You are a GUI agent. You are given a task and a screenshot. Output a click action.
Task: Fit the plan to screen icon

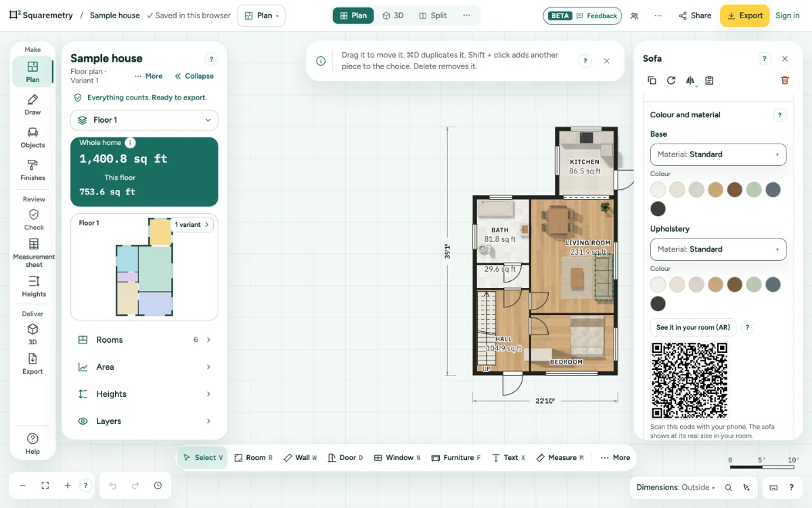45,486
